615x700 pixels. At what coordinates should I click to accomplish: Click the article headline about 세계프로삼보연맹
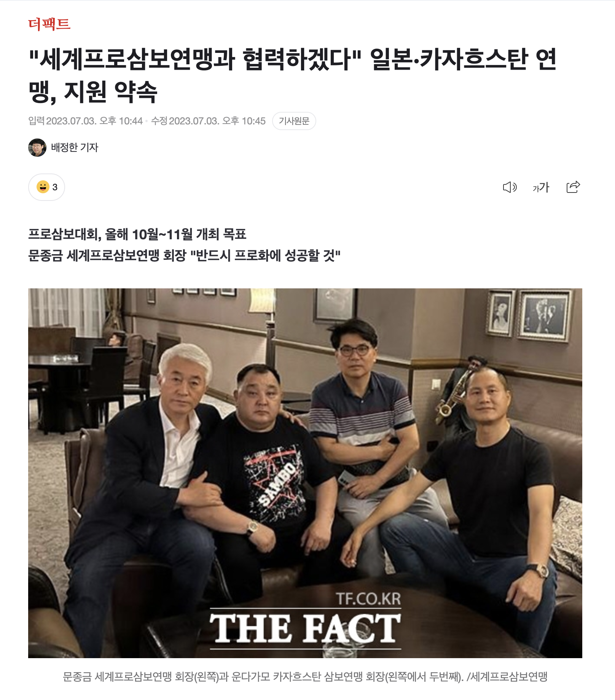[x=293, y=75]
